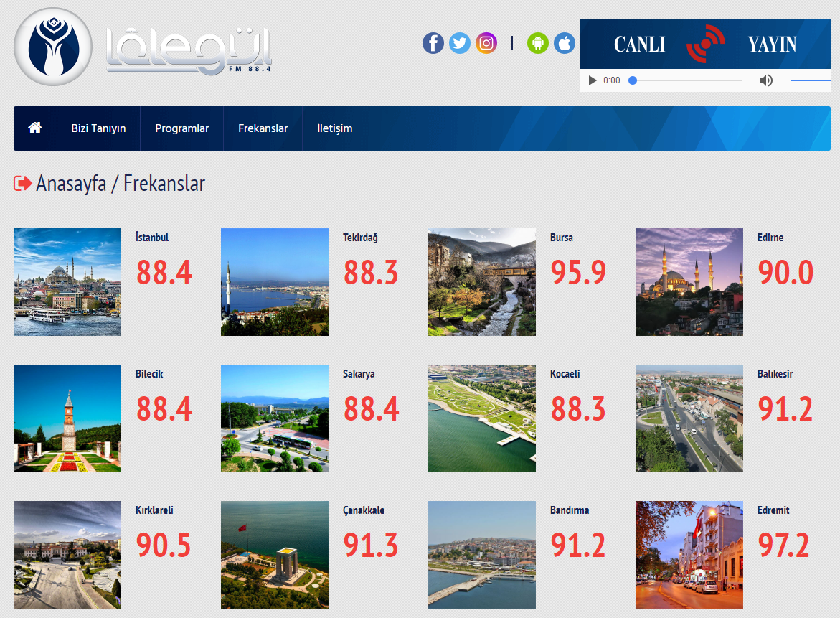840x618 pixels.
Task: Open the Çanakkale monument photo
Action: tap(275, 555)
